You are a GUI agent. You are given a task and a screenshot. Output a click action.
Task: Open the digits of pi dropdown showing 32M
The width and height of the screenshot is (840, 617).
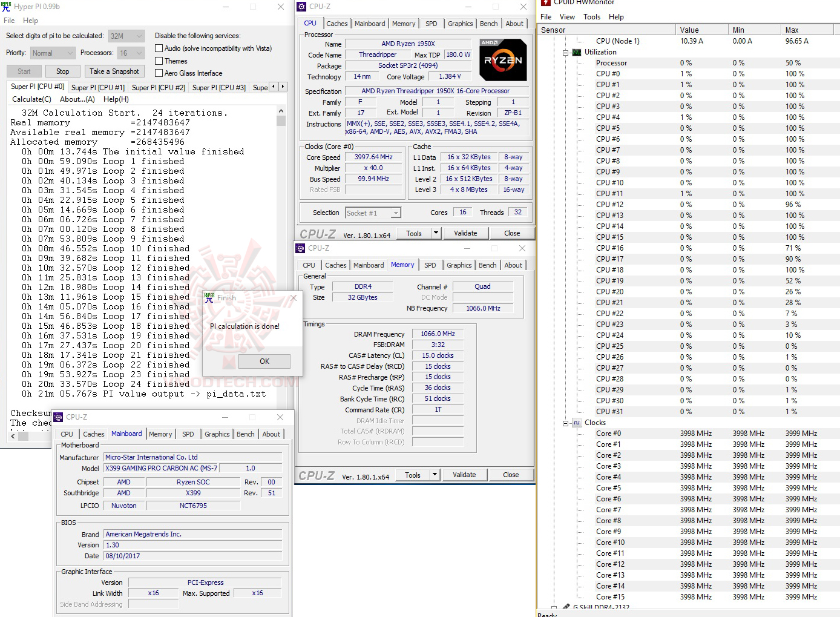(126, 36)
